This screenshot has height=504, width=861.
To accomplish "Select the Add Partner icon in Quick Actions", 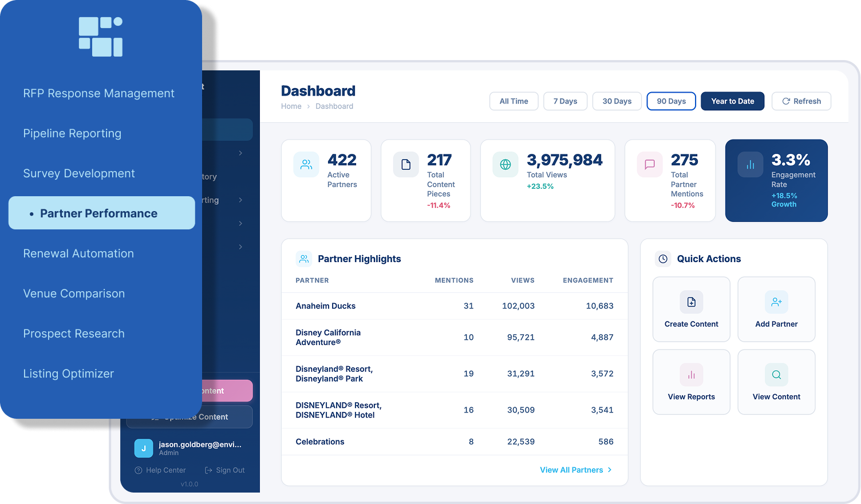I will point(776,301).
